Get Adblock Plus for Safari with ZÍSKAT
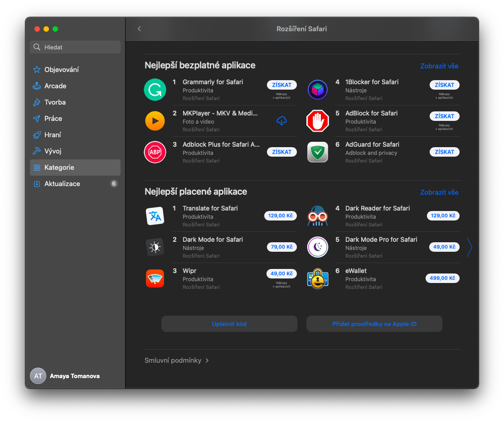The height and width of the screenshot is (422, 504). click(281, 152)
